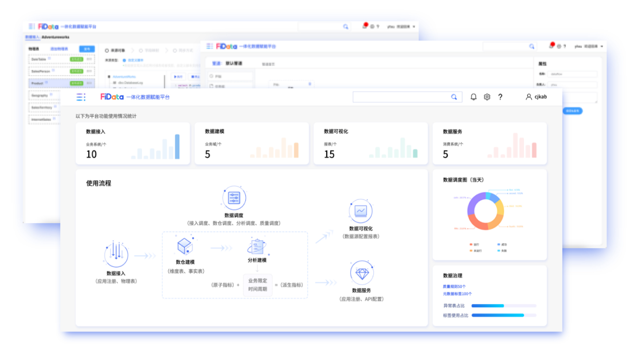Screen dimensions: 644x362
Task: Click the 元数据标签100个 link
Action: (457, 294)
